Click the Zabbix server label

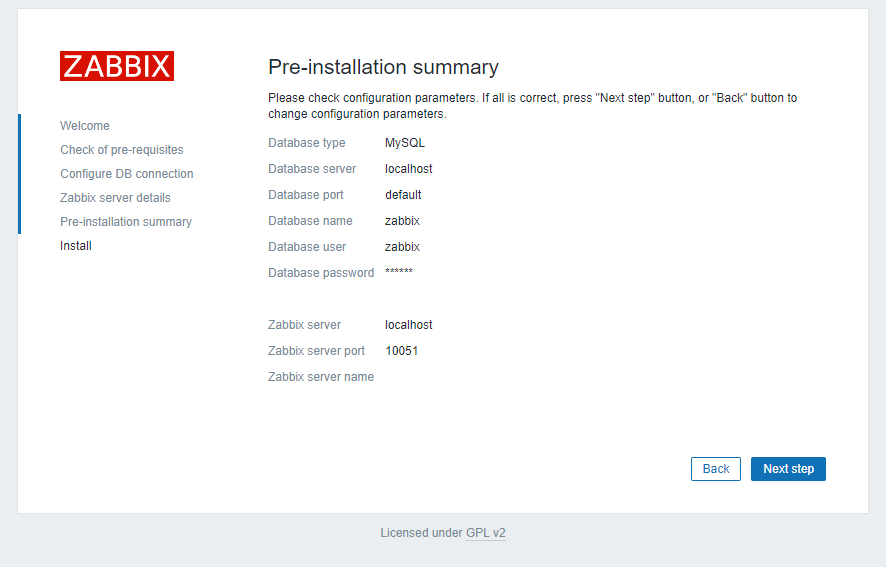[305, 325]
